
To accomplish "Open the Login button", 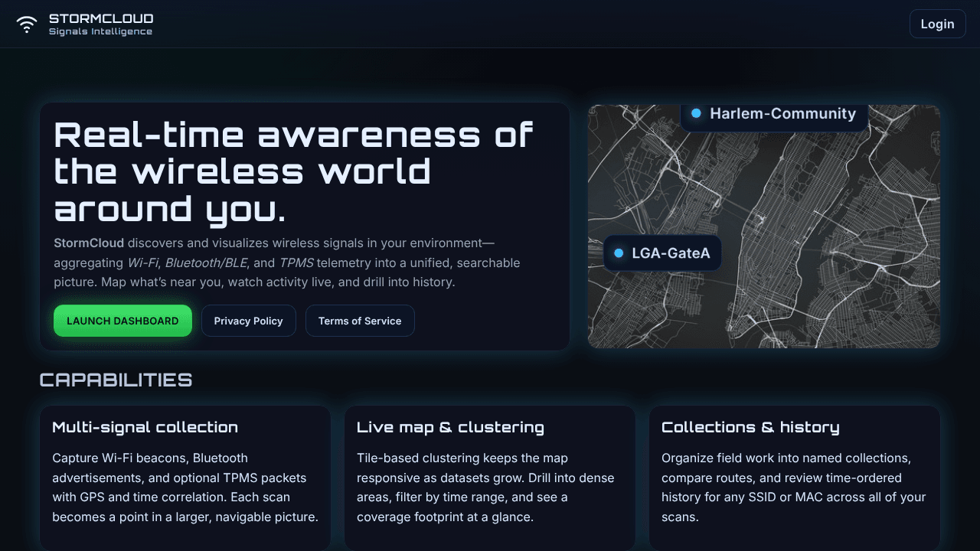I will (937, 24).
